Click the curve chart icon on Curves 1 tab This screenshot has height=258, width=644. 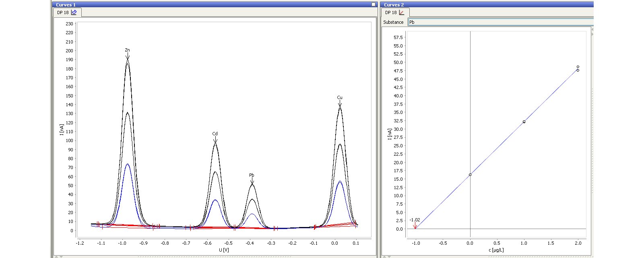(x=74, y=12)
